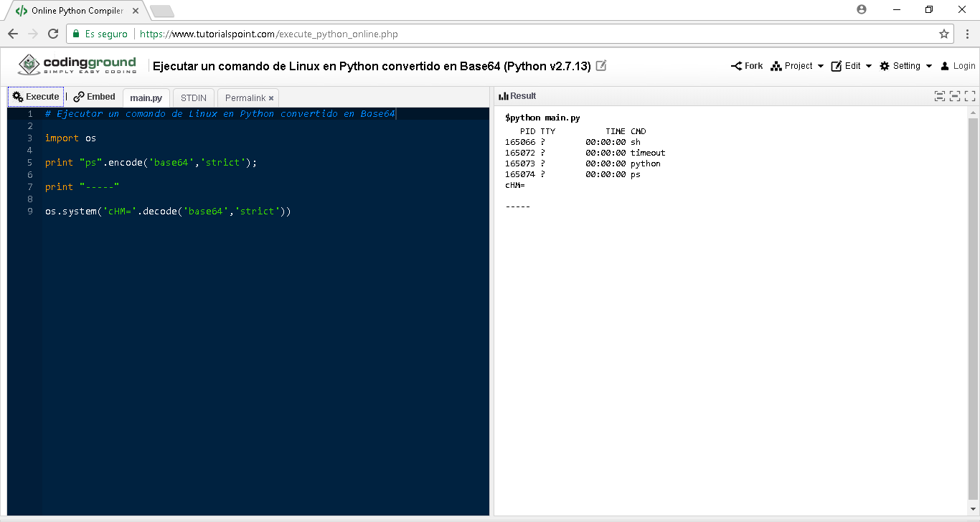
Task: Open the Project dropdown menu
Action: 797,66
